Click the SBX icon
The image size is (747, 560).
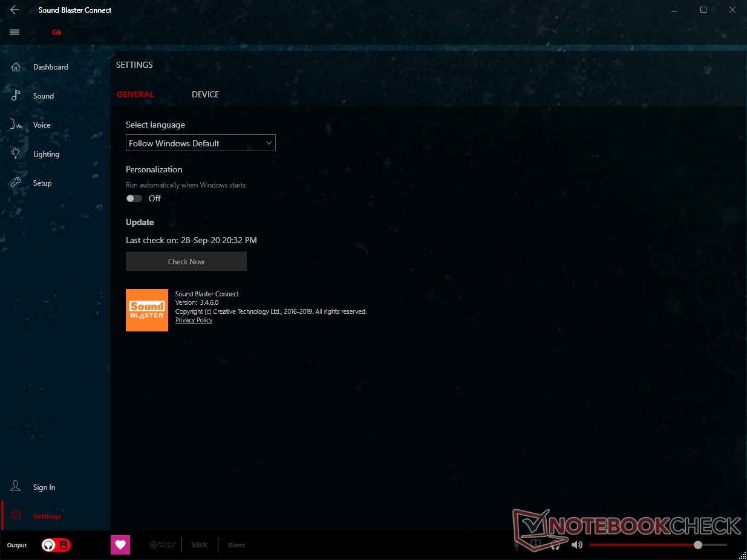200,545
